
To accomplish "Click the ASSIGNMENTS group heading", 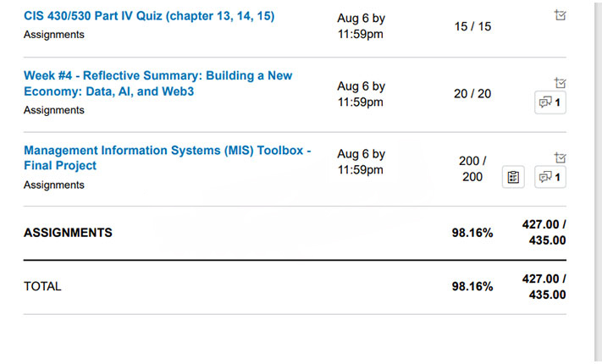I will point(68,233).
